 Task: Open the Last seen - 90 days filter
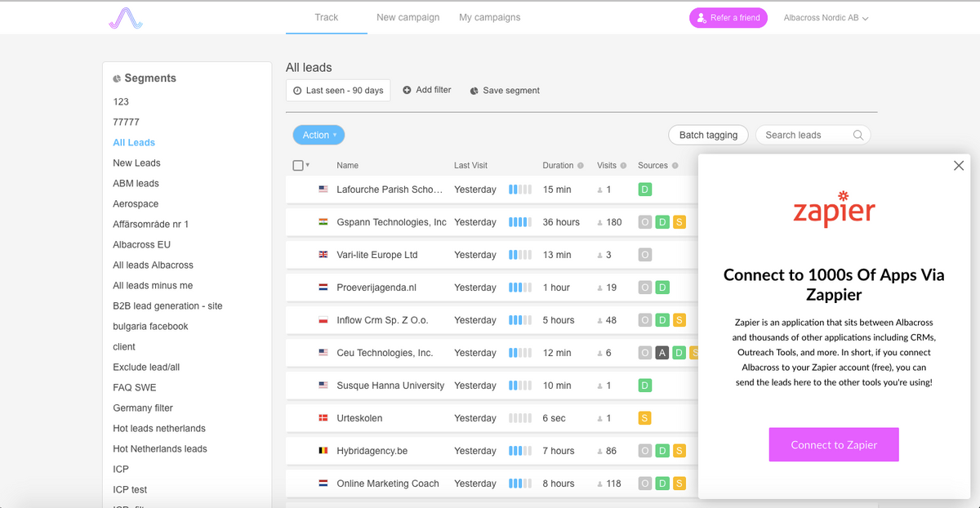tap(338, 91)
